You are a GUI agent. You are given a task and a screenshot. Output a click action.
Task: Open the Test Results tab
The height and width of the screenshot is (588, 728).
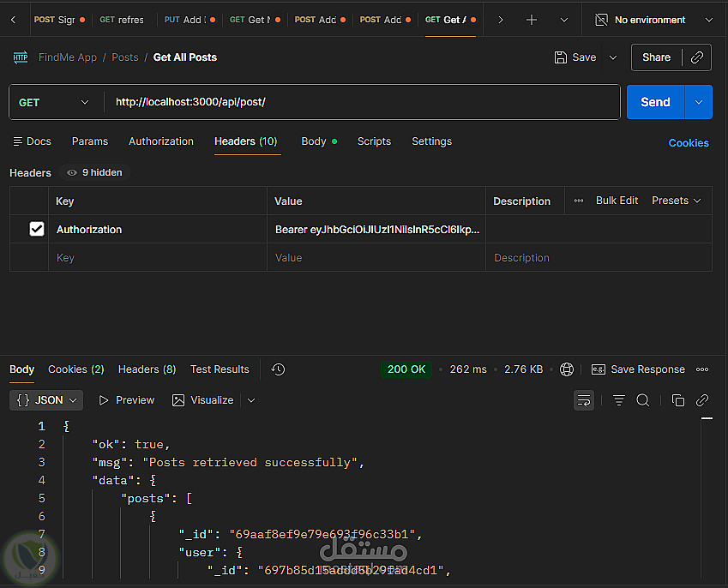(220, 369)
